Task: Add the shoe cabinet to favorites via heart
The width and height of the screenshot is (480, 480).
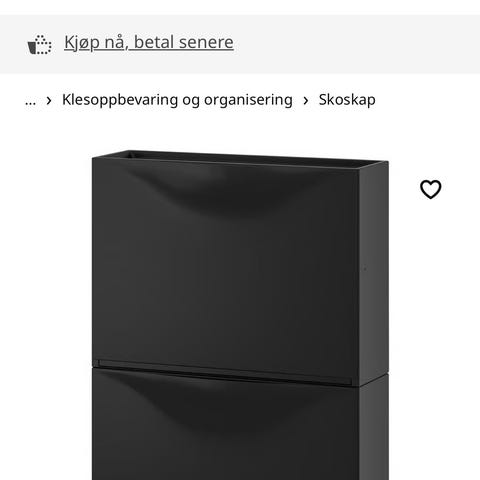Action: pos(430,189)
